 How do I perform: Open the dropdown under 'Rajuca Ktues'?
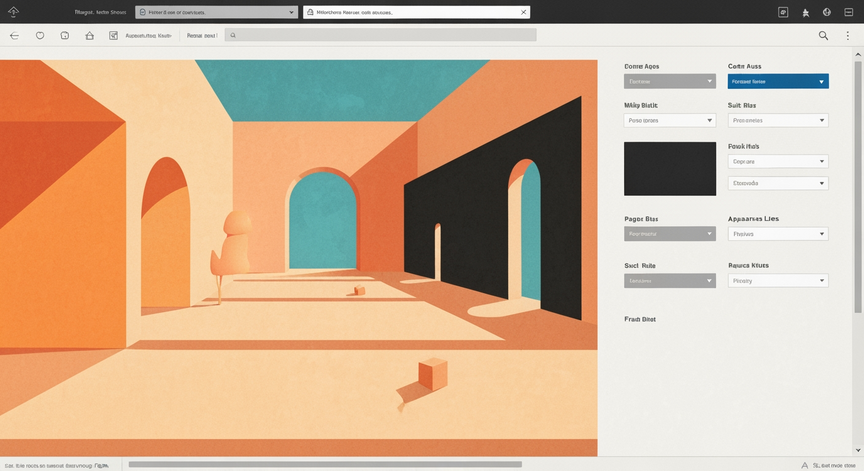tap(778, 280)
